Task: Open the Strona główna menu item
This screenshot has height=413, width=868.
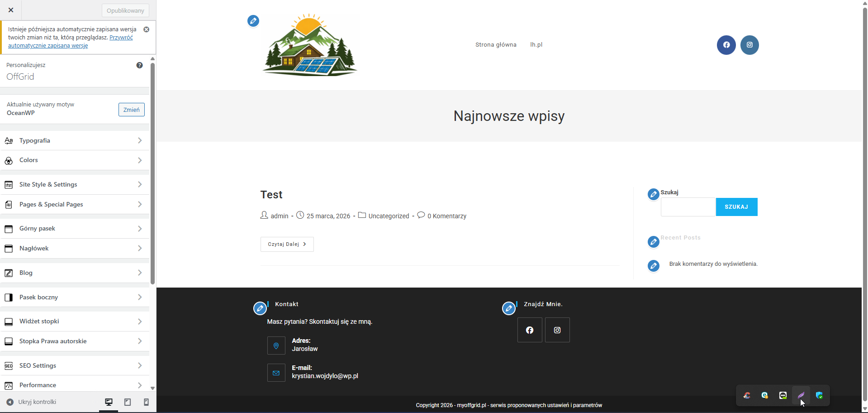Action: pyautogui.click(x=496, y=45)
